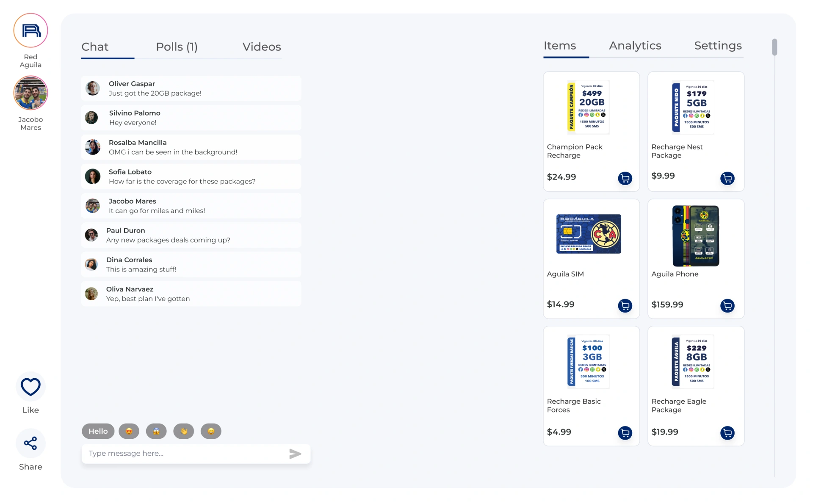Add Recharge Basic Forces to cart
The height and width of the screenshot is (504, 813).
coord(625,433)
